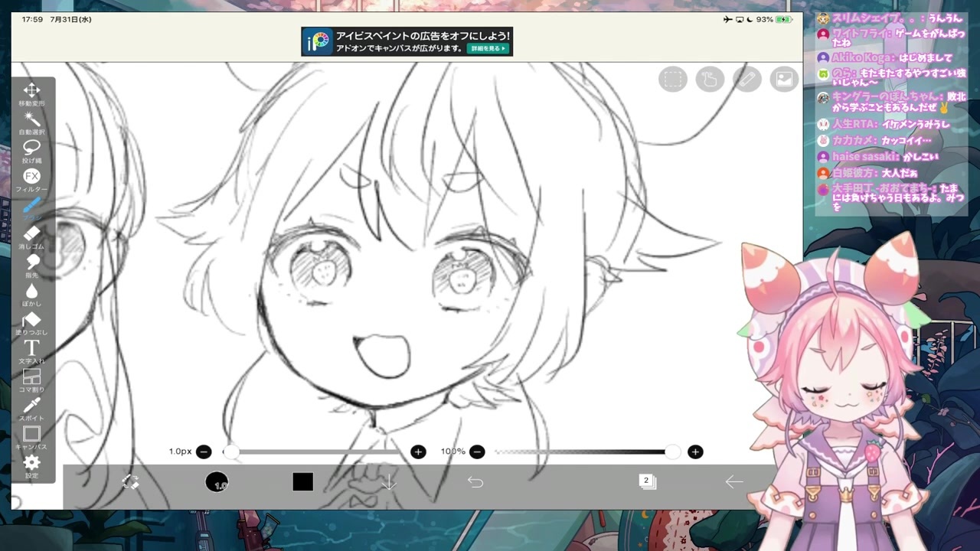
Task: Select the Blur (ぼかし) tool
Action: (x=31, y=295)
